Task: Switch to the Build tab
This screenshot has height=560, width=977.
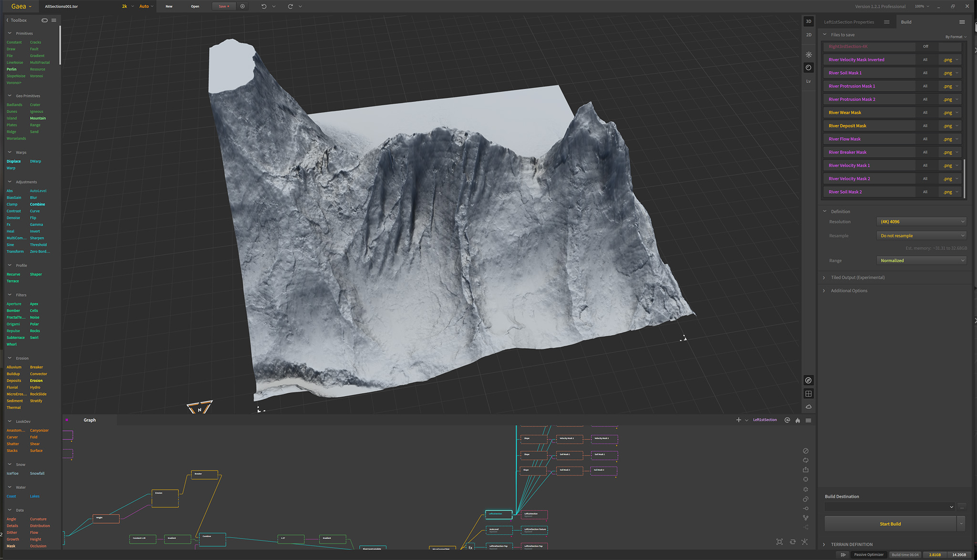Action: point(905,21)
